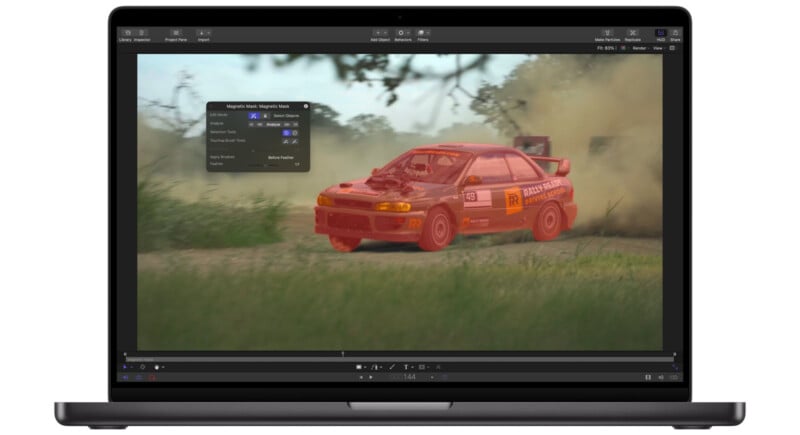This screenshot has width=800, height=435.
Task: Expand the Pan tool options arrow
Action: [163, 367]
